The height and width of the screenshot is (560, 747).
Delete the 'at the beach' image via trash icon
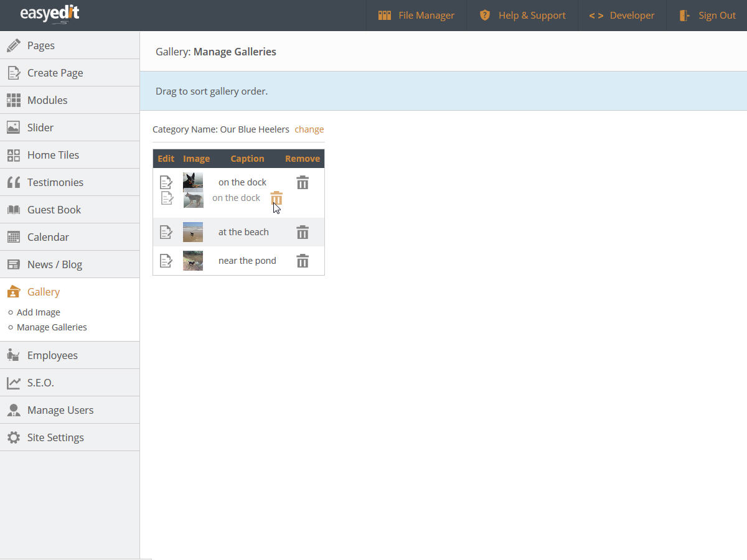(303, 232)
